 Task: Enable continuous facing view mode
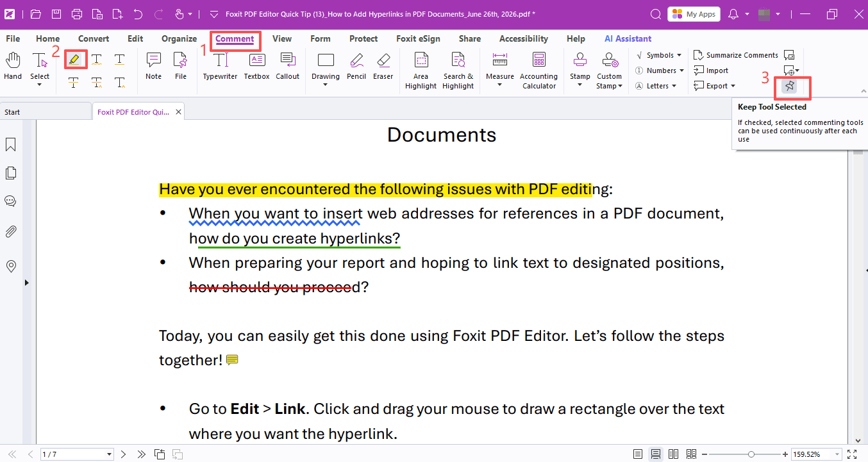691,454
